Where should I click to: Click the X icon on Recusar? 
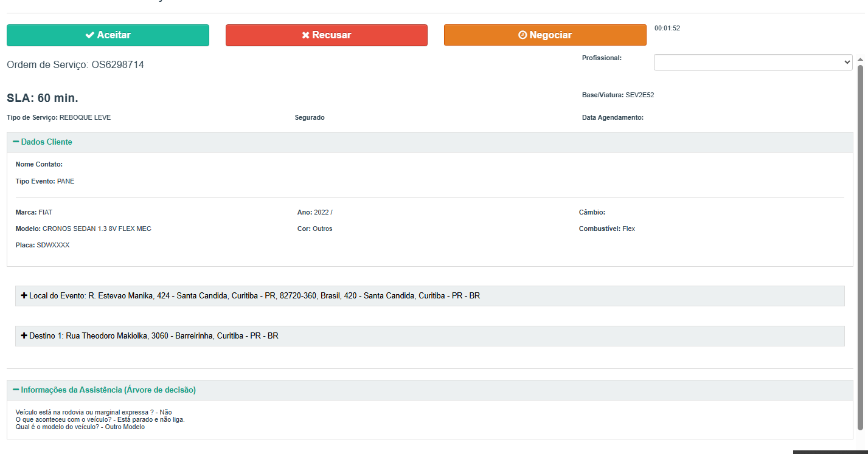[x=305, y=35]
